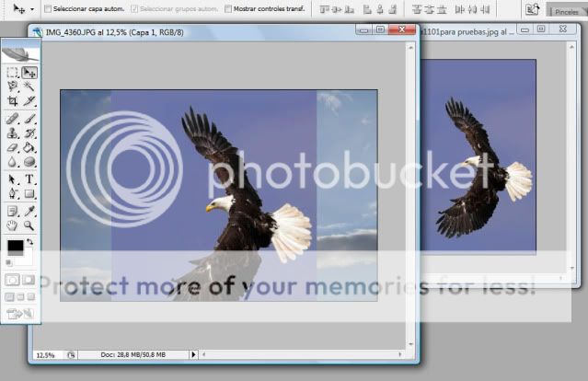The image size is (588, 381).
Task: Distribute top edges of layers
Action: coord(417,9)
